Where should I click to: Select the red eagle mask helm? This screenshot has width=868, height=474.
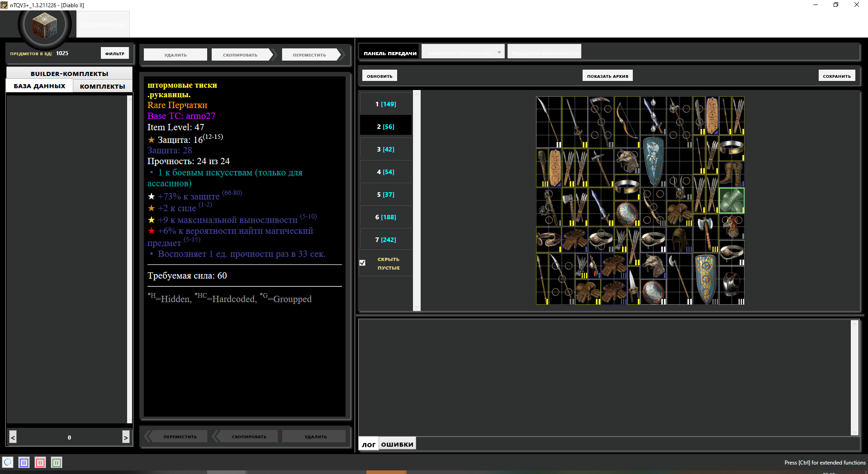(x=731, y=227)
